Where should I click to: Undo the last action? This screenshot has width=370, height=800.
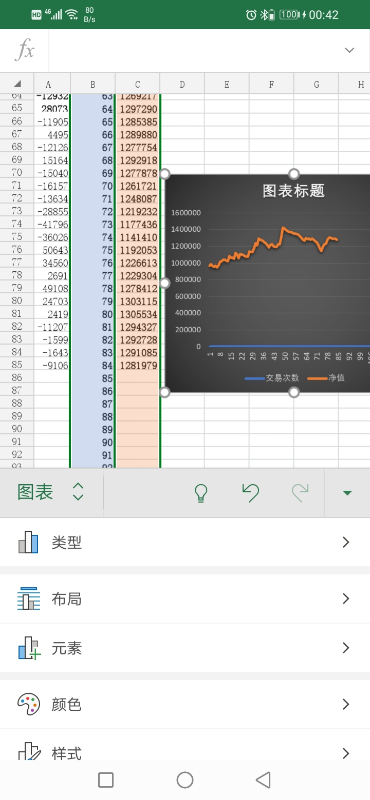click(x=250, y=493)
